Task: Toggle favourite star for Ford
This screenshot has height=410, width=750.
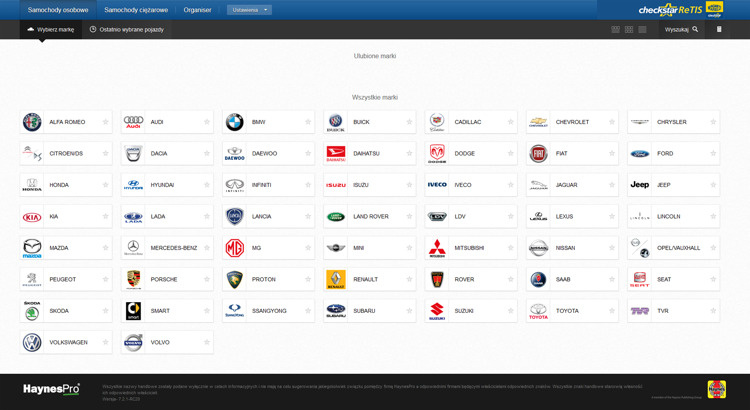Action: (713, 154)
